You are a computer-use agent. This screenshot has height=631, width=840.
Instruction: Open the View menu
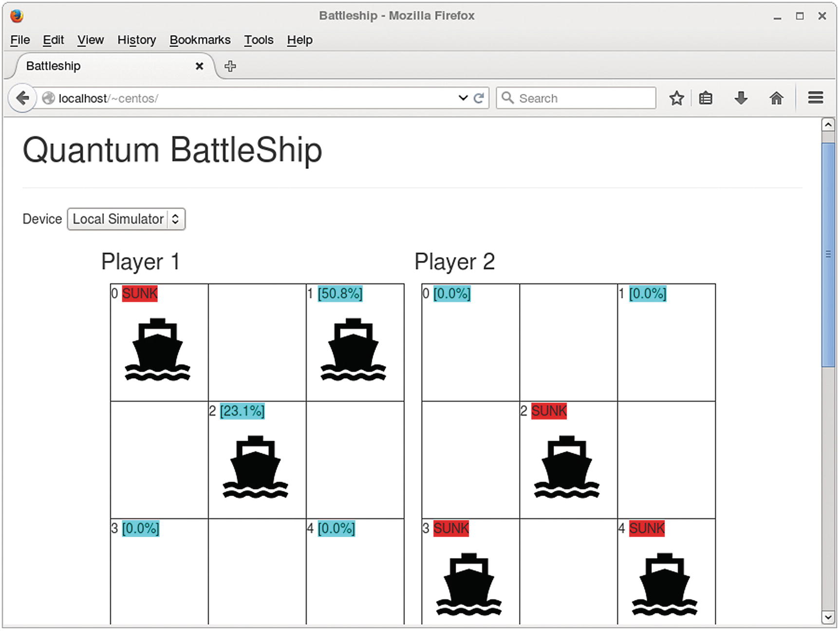tap(91, 40)
